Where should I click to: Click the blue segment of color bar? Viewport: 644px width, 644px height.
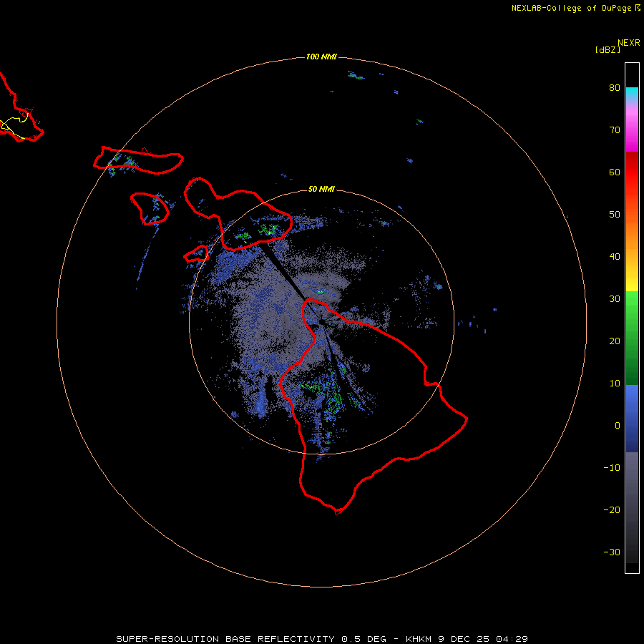[632, 419]
